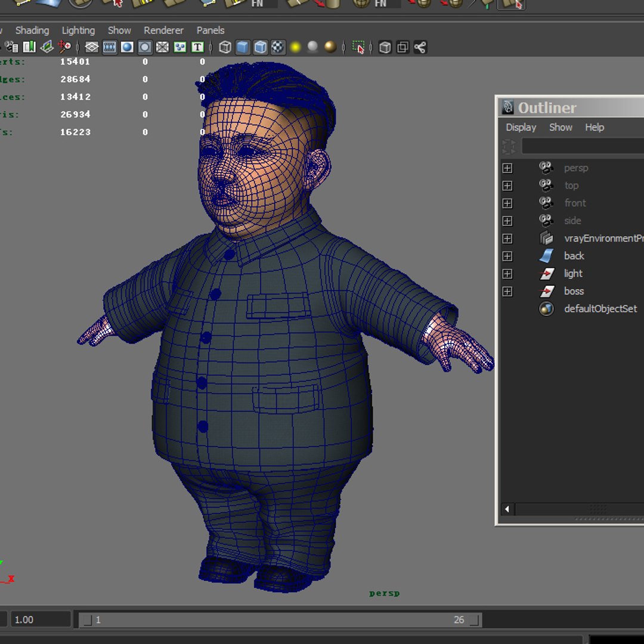Click the Outliner scroll left arrow
This screenshot has height=644, width=644.
click(x=507, y=509)
